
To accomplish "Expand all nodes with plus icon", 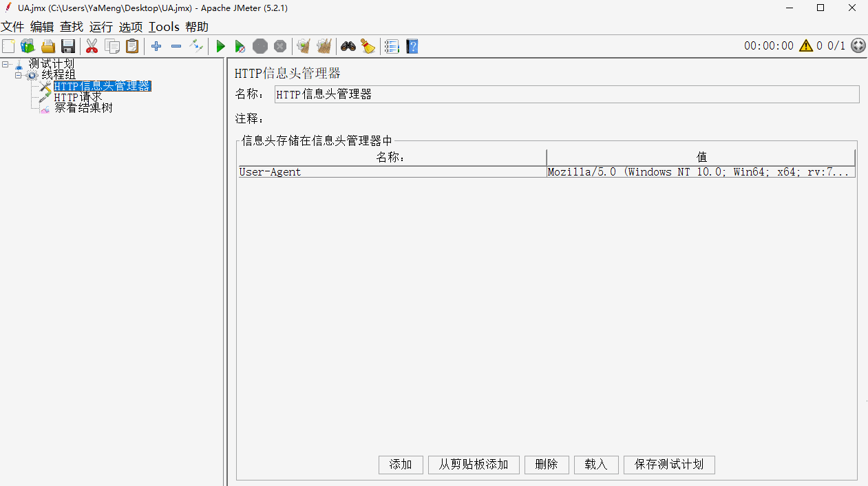I will point(156,46).
